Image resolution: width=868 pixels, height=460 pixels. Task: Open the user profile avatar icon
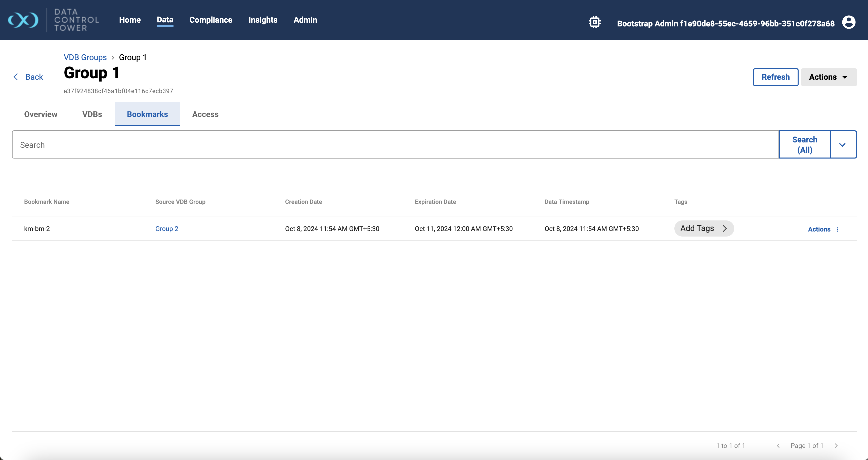pyautogui.click(x=848, y=22)
